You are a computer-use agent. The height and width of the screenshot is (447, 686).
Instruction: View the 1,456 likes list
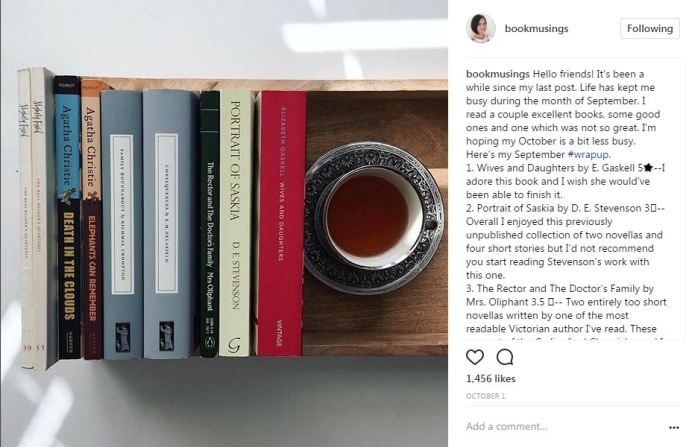click(x=490, y=379)
